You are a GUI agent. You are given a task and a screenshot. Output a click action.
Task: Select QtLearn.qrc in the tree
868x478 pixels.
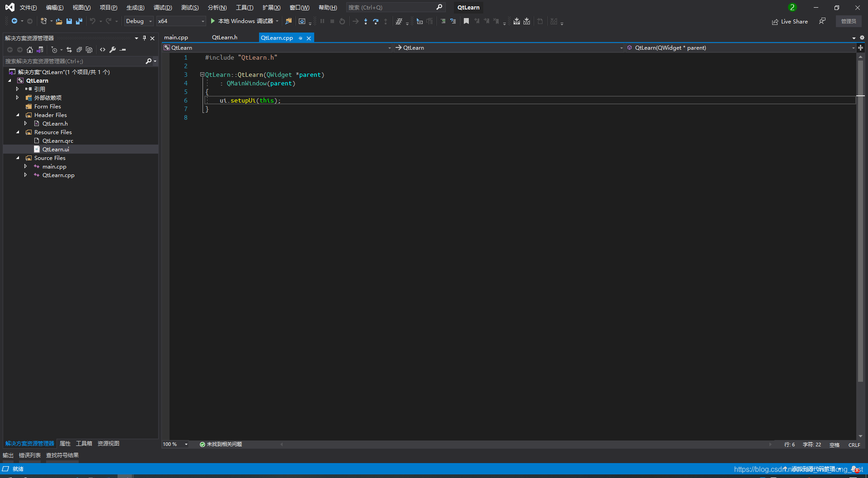point(58,141)
